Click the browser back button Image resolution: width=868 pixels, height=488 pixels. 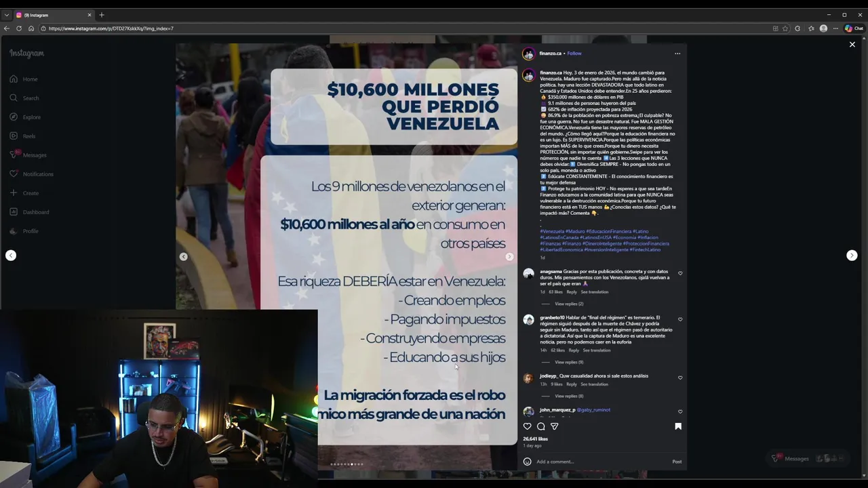6,28
